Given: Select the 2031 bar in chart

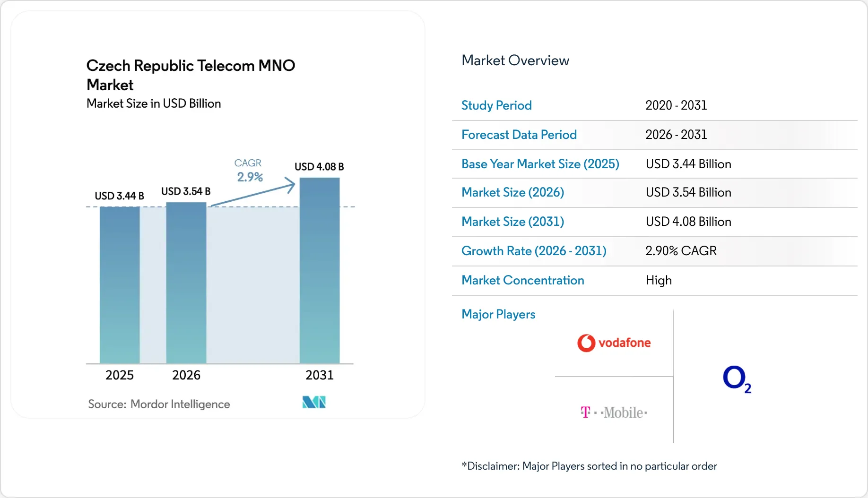Looking at the screenshot, I should coord(320,271).
